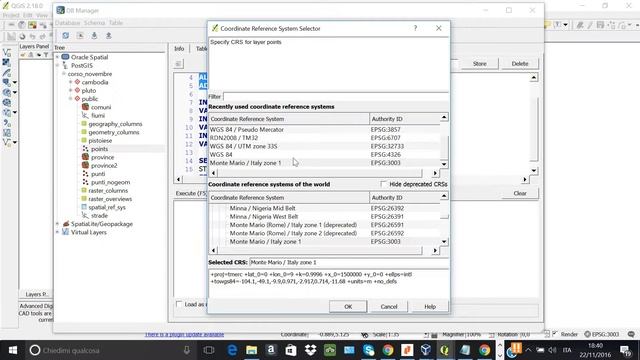Collapse the PostGIS tree node
The height and width of the screenshot is (360, 640).
point(57,65)
